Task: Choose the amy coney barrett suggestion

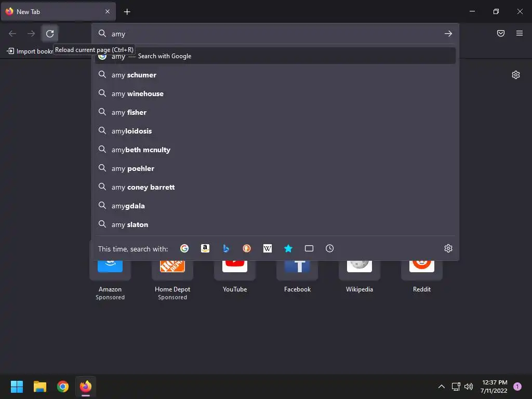Action: pos(275,187)
